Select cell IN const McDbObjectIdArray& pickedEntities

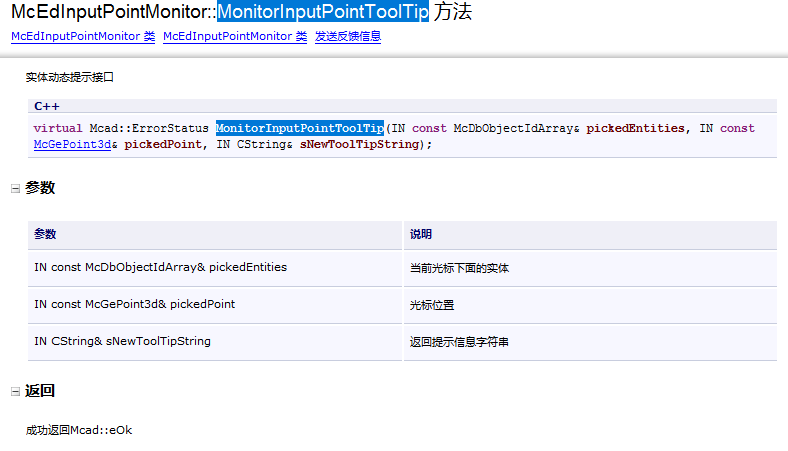click(x=215, y=268)
